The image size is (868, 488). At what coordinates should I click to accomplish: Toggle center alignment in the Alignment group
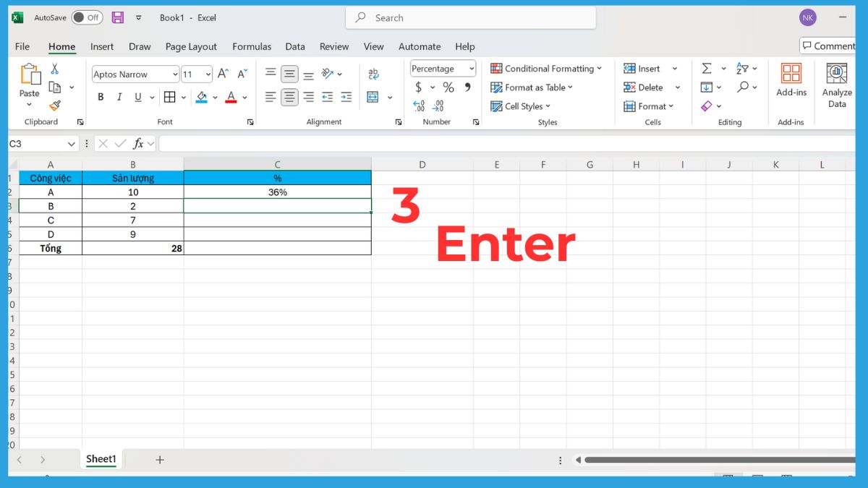tap(289, 97)
